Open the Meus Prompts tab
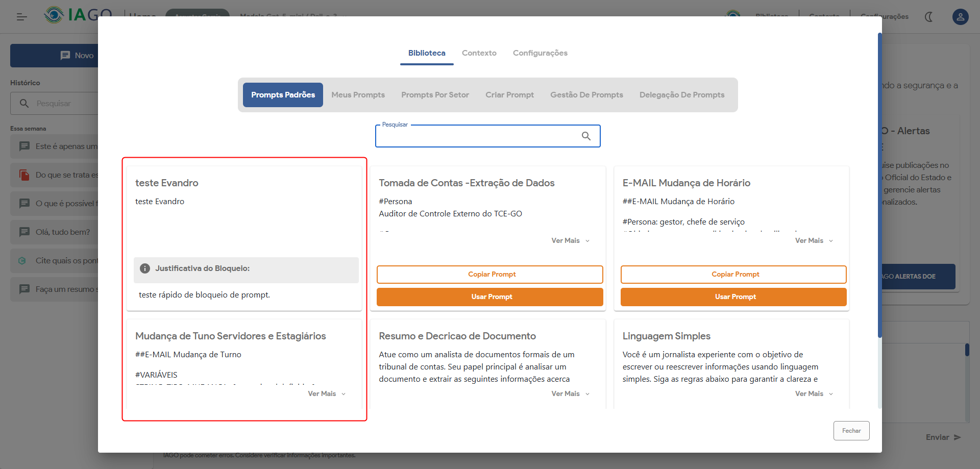The image size is (980, 469). tap(358, 95)
